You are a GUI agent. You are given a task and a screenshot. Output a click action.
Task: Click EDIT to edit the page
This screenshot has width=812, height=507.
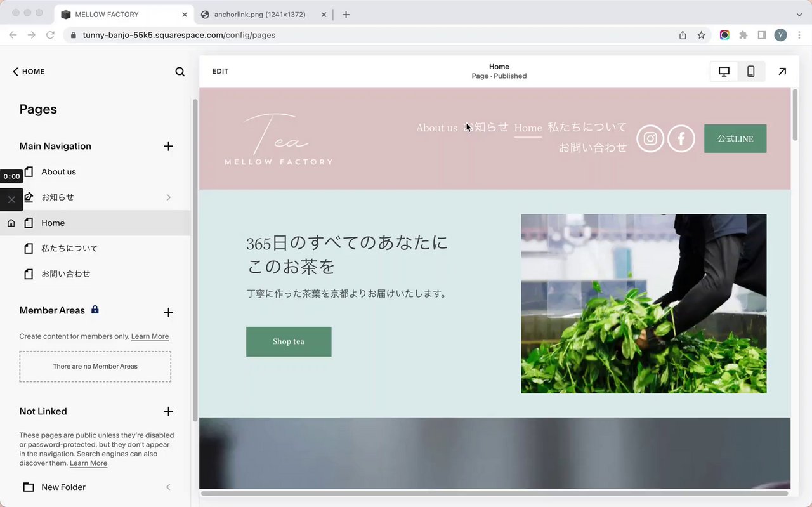tap(220, 71)
